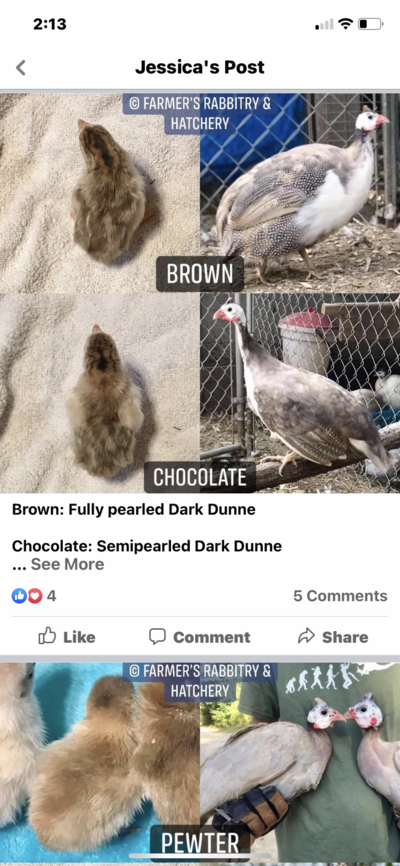The width and height of the screenshot is (400, 866).
Task: Open the Chocolate keet chick photo
Action: point(99,393)
